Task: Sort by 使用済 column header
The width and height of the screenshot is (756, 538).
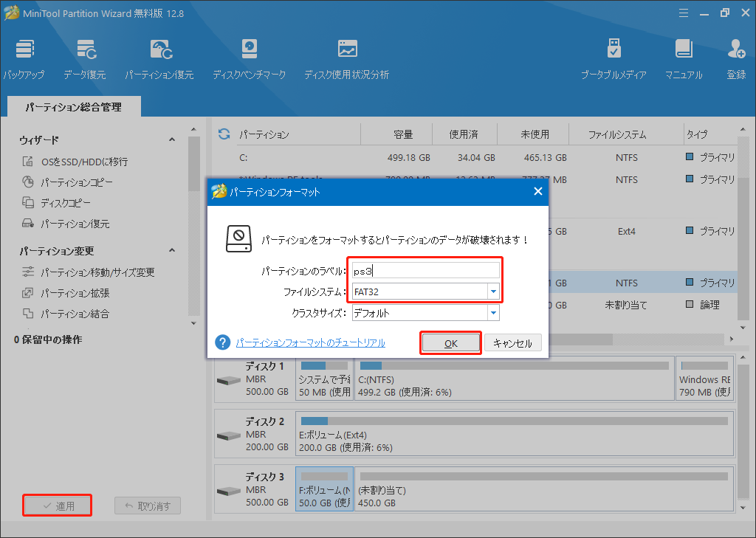Action: (x=464, y=134)
